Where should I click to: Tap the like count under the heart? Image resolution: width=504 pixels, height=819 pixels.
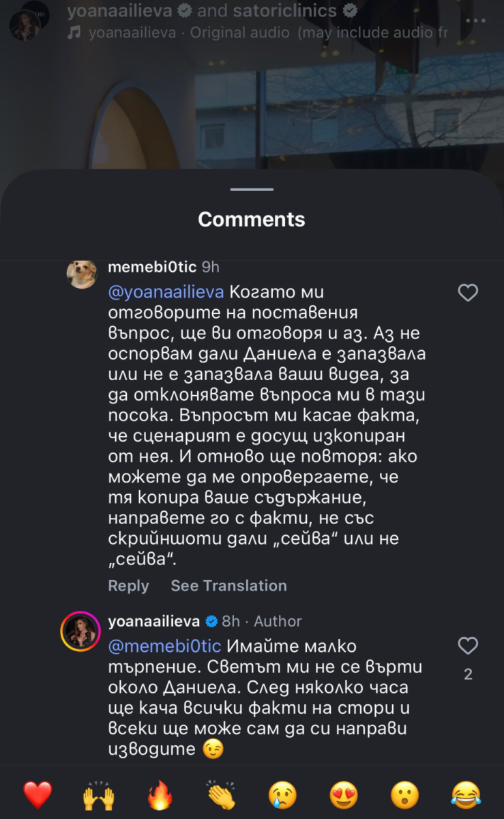468,673
